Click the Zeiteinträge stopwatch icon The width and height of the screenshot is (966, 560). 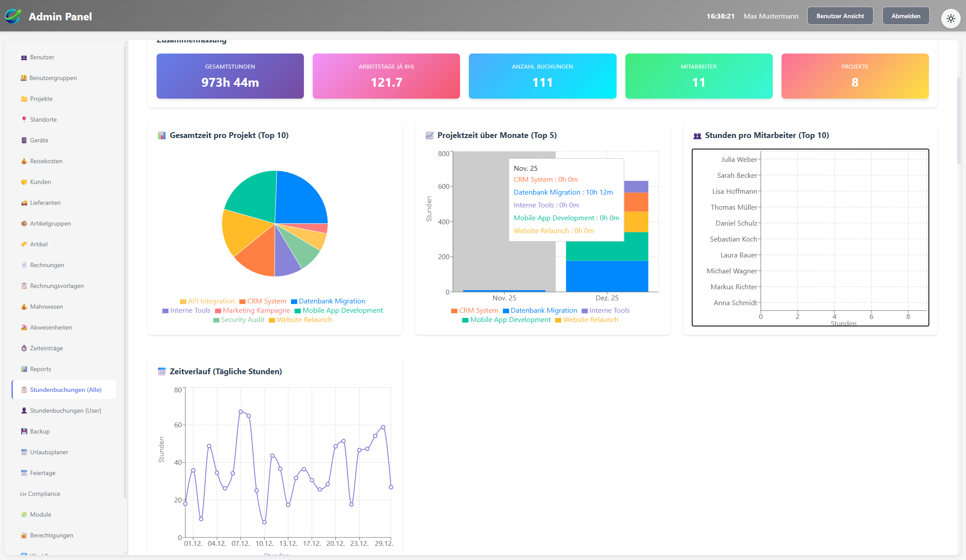pos(24,348)
